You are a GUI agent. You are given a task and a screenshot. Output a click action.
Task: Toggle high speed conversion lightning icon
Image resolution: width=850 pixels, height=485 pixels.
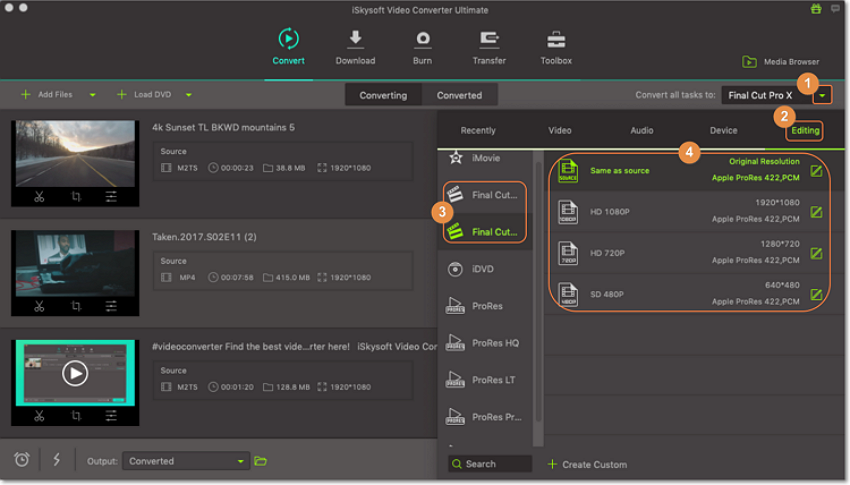(x=56, y=460)
